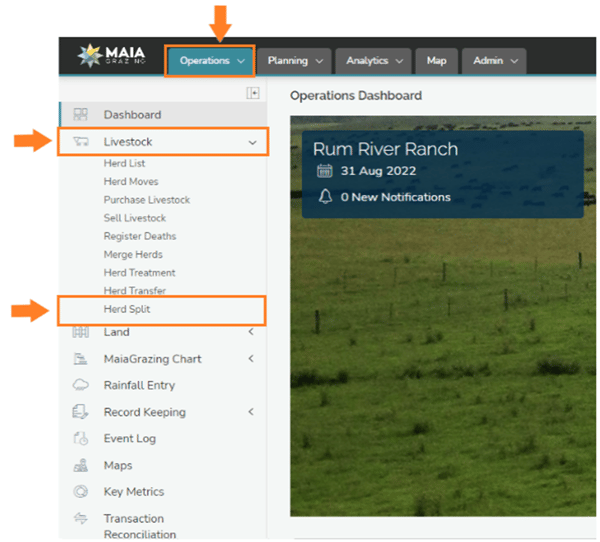
Task: Select Transaction Reconciliation in the sidebar
Action: pos(133,526)
